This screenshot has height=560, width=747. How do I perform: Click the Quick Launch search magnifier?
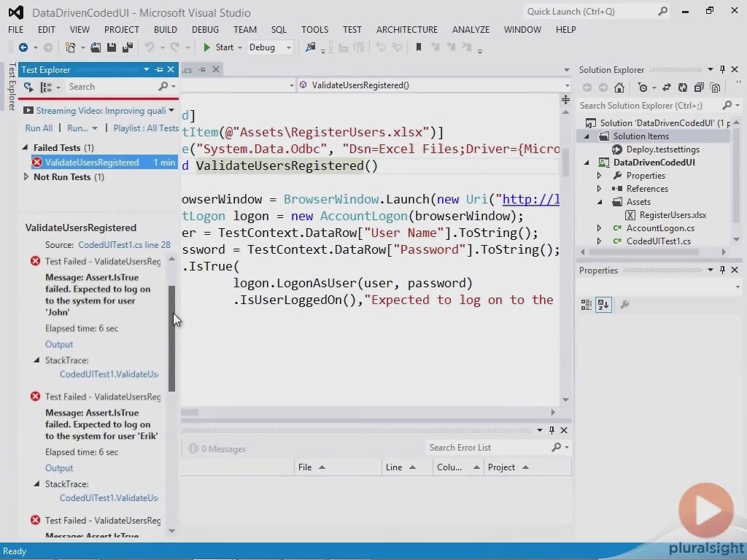pyautogui.click(x=662, y=12)
